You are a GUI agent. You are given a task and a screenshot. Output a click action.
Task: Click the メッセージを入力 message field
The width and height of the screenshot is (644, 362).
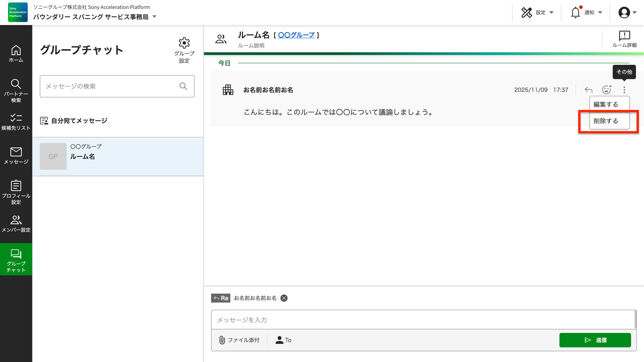click(x=350, y=320)
